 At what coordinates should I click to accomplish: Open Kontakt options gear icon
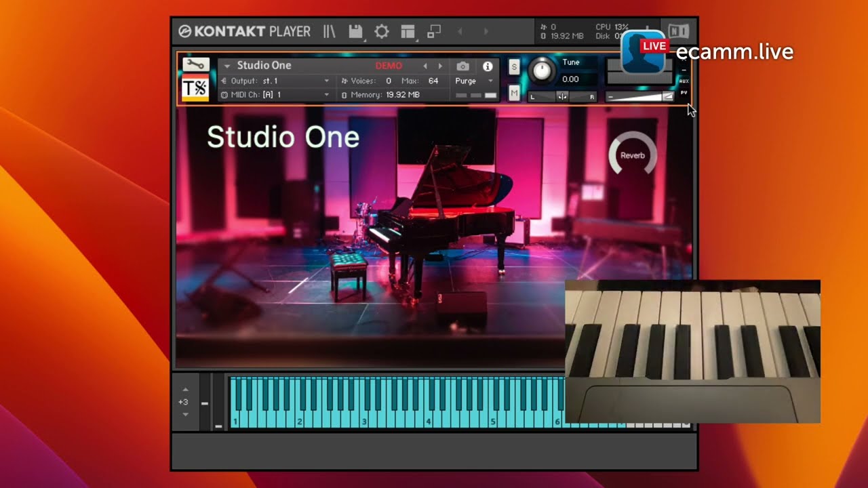[382, 31]
